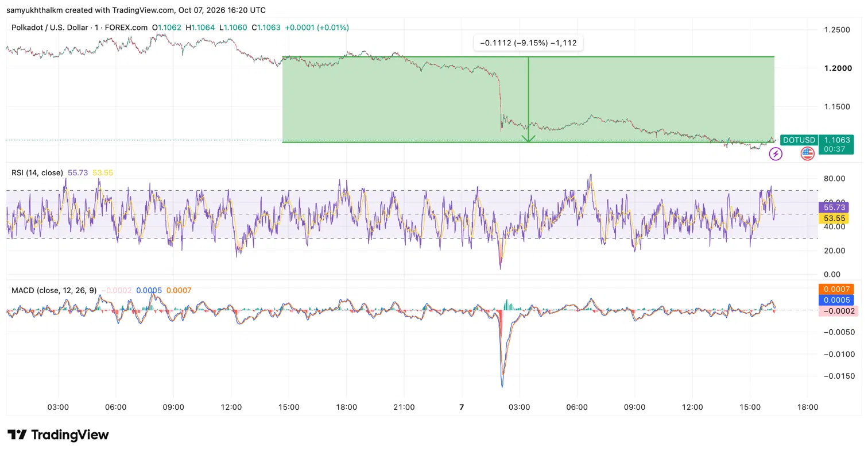868x454 pixels.
Task: Click the 21:00 time axis label
Action: 404,407
